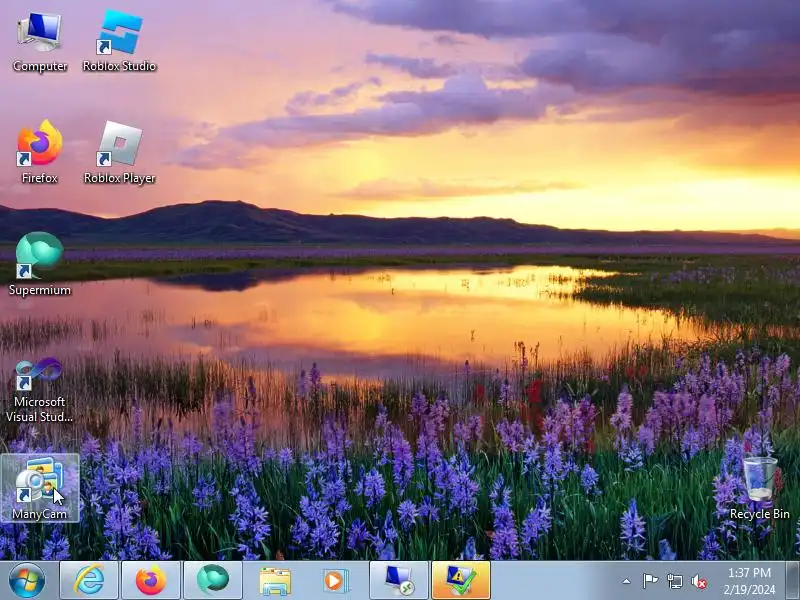800x600 pixels.
Task: Open Action Center flag icon
Action: (650, 581)
